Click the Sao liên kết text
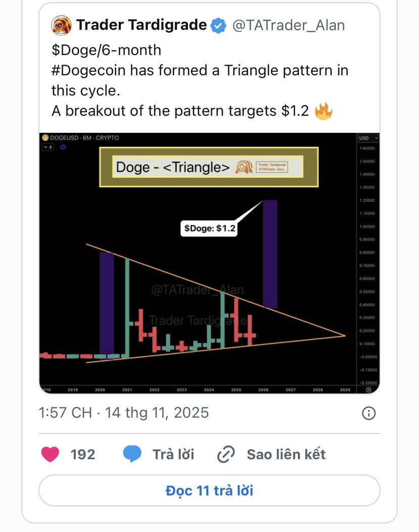Viewport: 419px width, 532px height. [286, 455]
